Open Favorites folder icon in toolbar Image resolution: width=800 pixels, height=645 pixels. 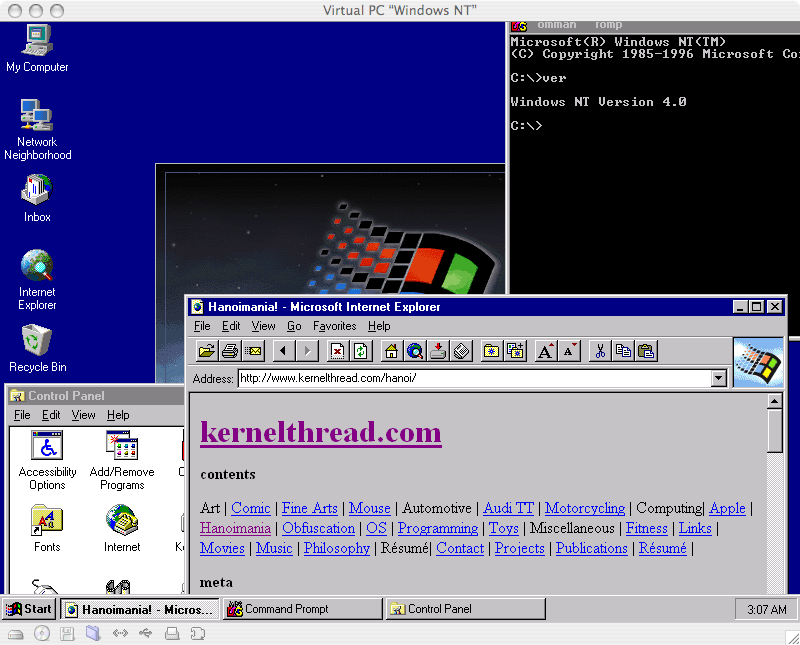tap(492, 351)
